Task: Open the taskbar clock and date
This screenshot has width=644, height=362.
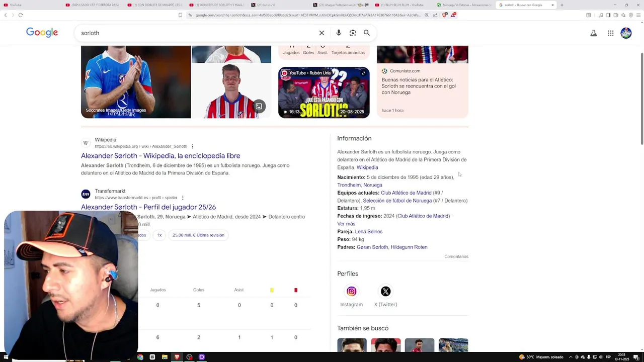Action: (622, 357)
